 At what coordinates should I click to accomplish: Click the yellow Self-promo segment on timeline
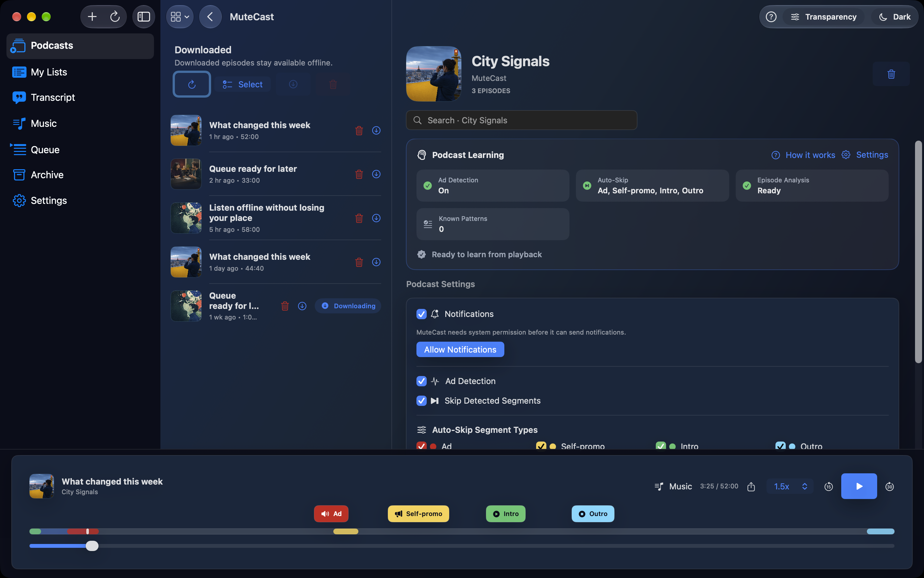click(346, 531)
